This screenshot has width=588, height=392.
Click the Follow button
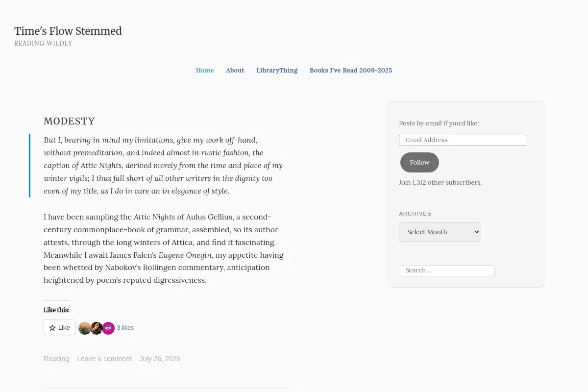419,162
